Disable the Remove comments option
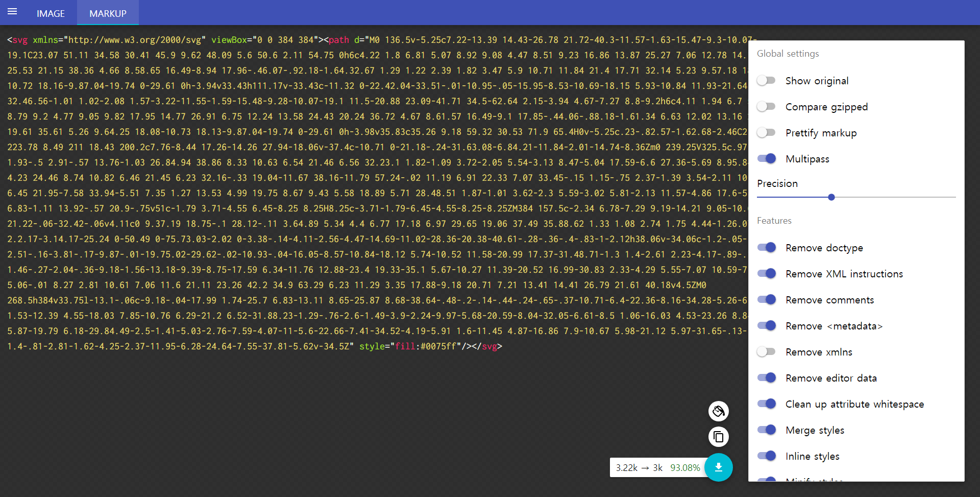Screen dimensions: 980x497 (x=767, y=300)
